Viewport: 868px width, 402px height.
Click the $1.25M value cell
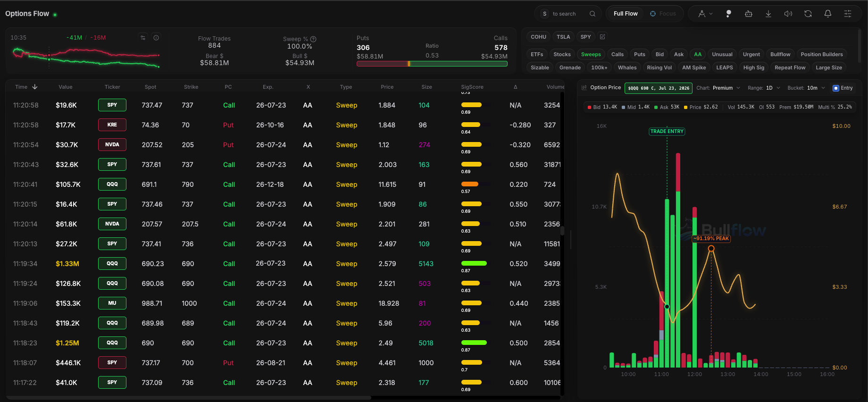pyautogui.click(x=67, y=343)
